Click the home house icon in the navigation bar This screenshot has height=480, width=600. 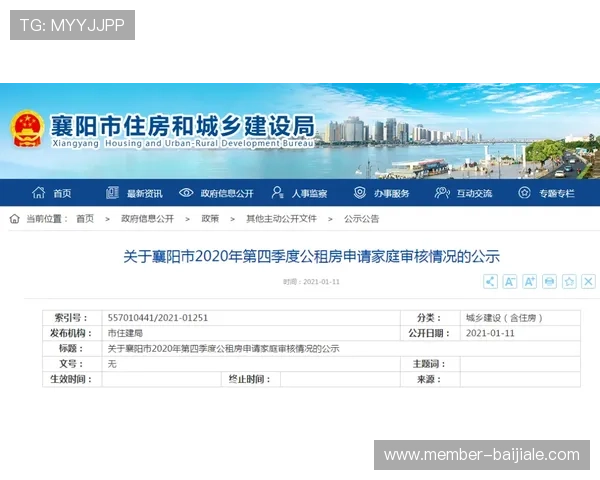pos(39,193)
